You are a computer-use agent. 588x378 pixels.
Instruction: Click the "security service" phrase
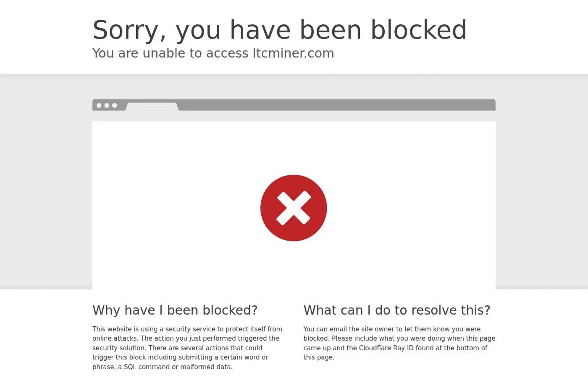[190, 329]
